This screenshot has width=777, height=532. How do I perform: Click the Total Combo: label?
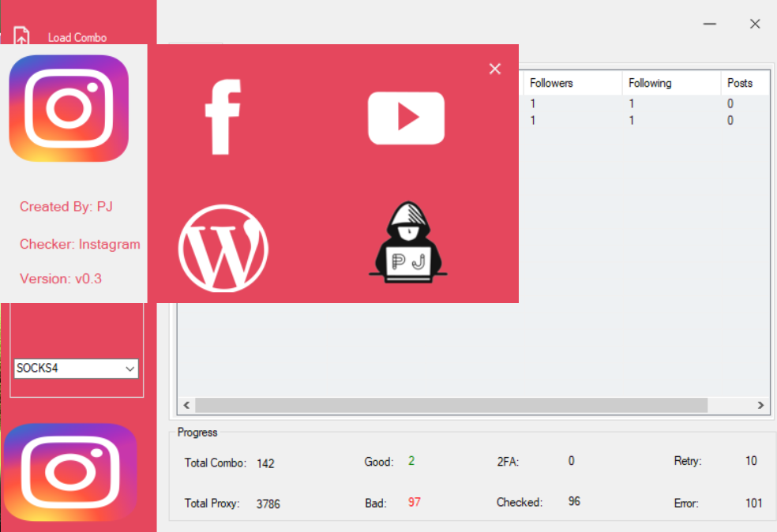pos(215,463)
